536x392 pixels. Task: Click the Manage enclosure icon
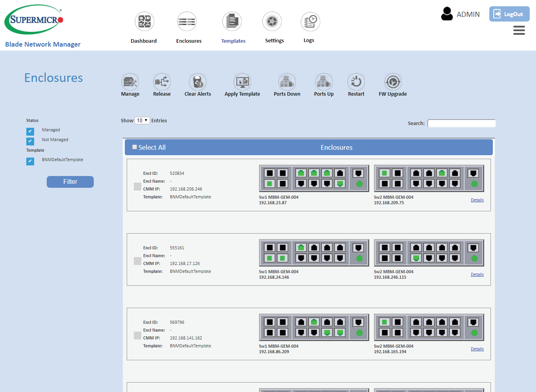(x=130, y=82)
